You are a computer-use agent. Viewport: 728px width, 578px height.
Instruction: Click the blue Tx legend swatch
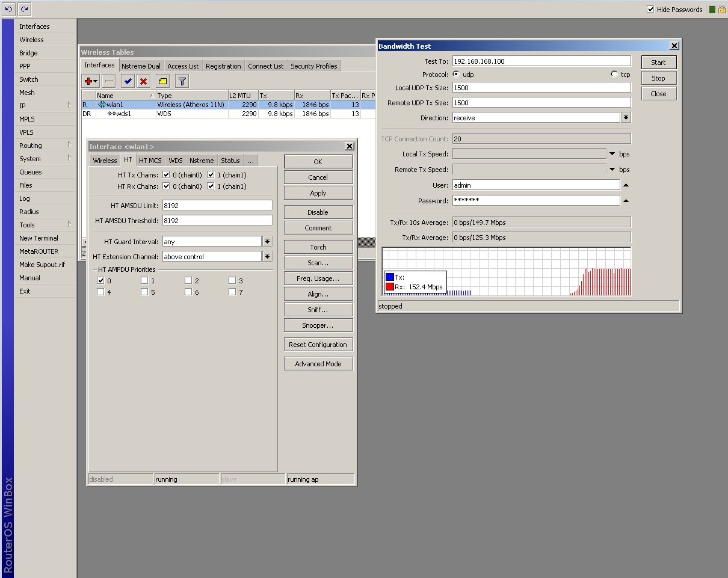click(390, 277)
